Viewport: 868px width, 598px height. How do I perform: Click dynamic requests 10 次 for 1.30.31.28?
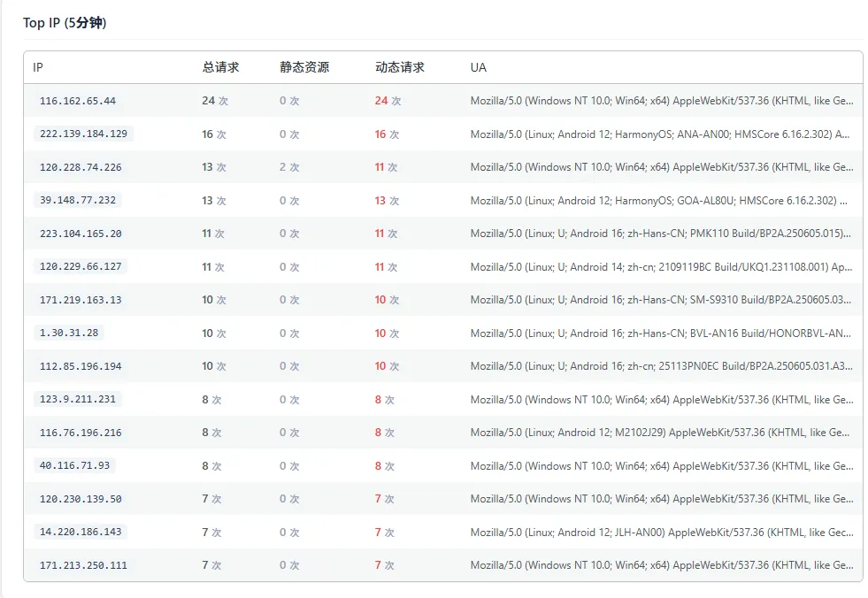pos(387,333)
